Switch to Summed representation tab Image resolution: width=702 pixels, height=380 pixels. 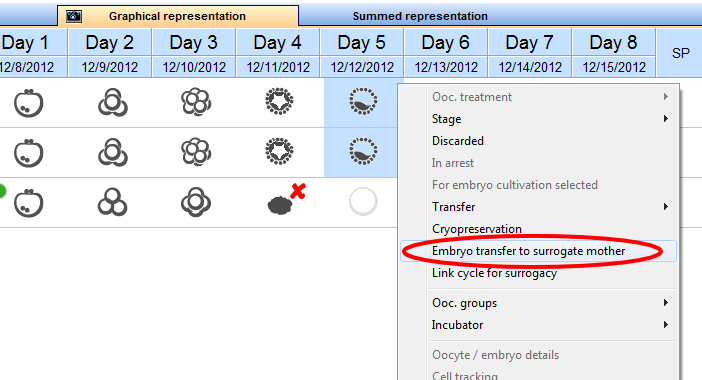pyautogui.click(x=420, y=16)
